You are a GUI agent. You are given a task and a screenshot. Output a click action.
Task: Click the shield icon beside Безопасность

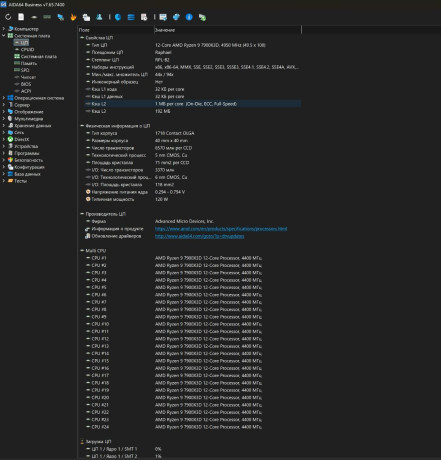pos(10,160)
